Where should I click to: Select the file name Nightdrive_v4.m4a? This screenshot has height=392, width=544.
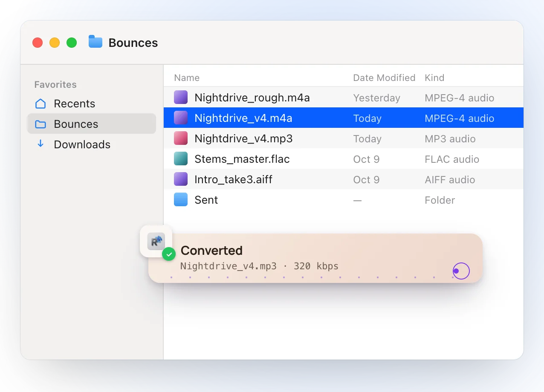[243, 118]
